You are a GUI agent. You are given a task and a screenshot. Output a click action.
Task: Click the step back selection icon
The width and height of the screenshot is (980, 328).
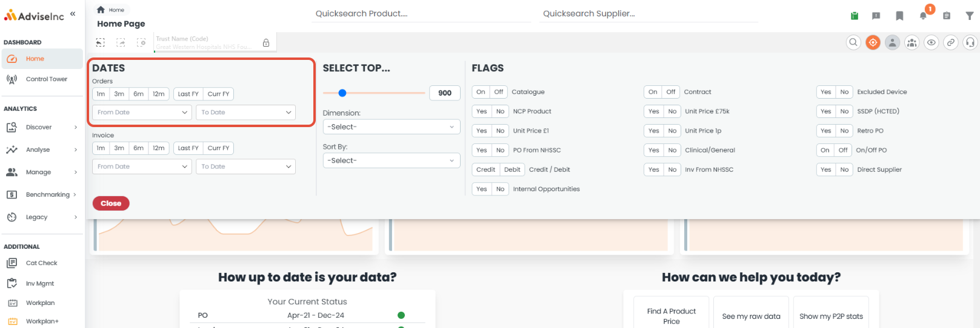click(x=101, y=42)
